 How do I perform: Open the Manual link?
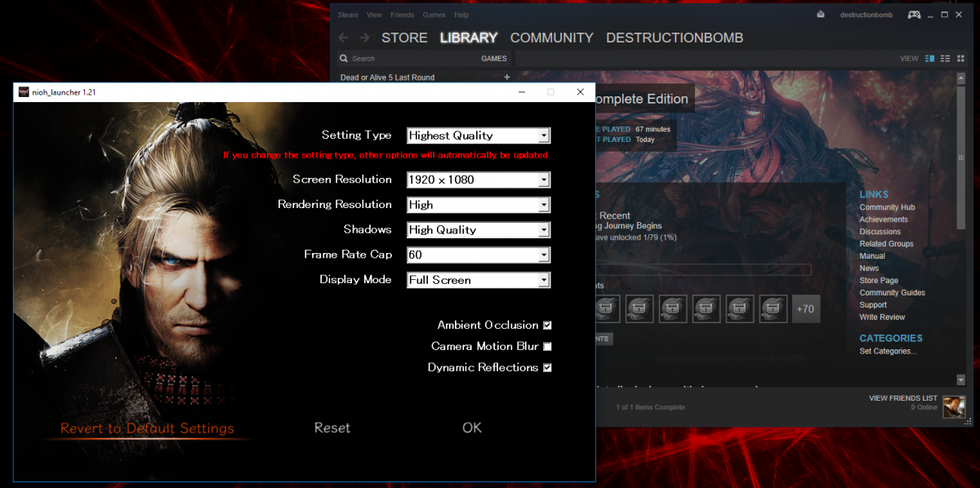872,256
